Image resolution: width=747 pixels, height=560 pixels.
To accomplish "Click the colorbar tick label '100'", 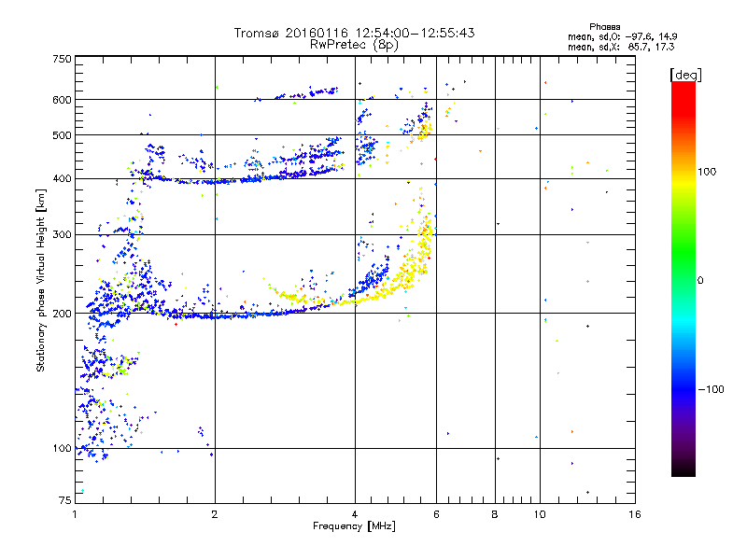I will [x=707, y=172].
